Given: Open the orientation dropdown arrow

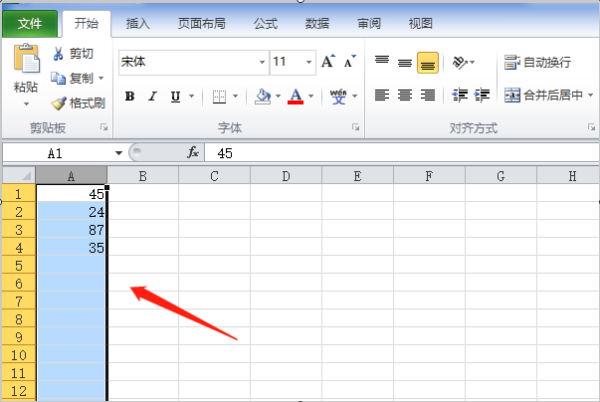Looking at the screenshot, I should 473,62.
